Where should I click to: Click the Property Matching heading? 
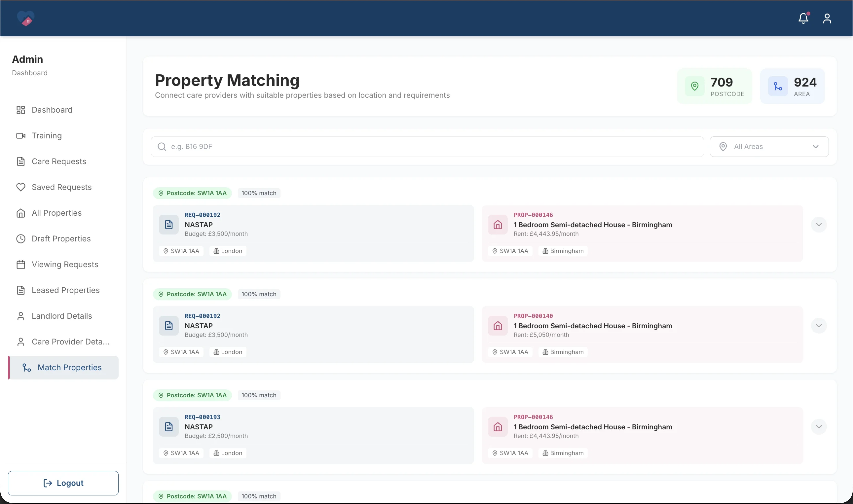pyautogui.click(x=227, y=81)
